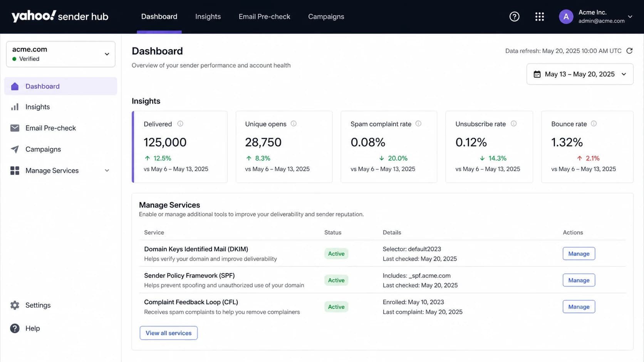Open Help in the sidebar
The image size is (644, 362).
click(x=60, y=328)
